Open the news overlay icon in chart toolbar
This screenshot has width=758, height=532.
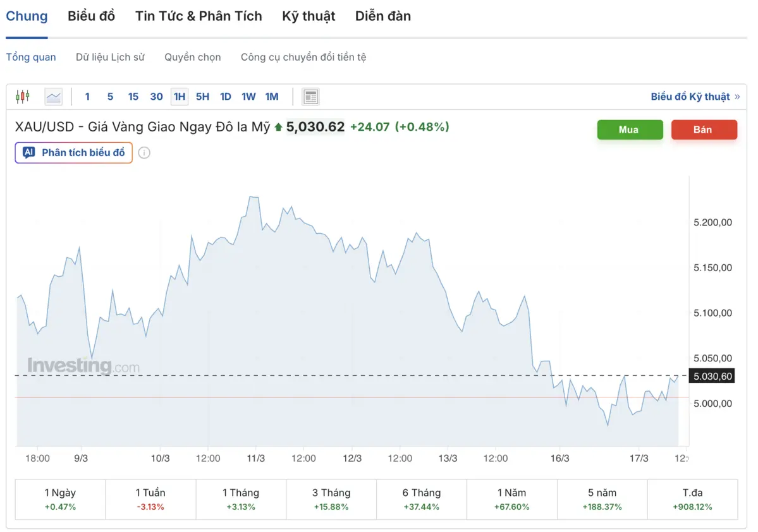(x=310, y=97)
